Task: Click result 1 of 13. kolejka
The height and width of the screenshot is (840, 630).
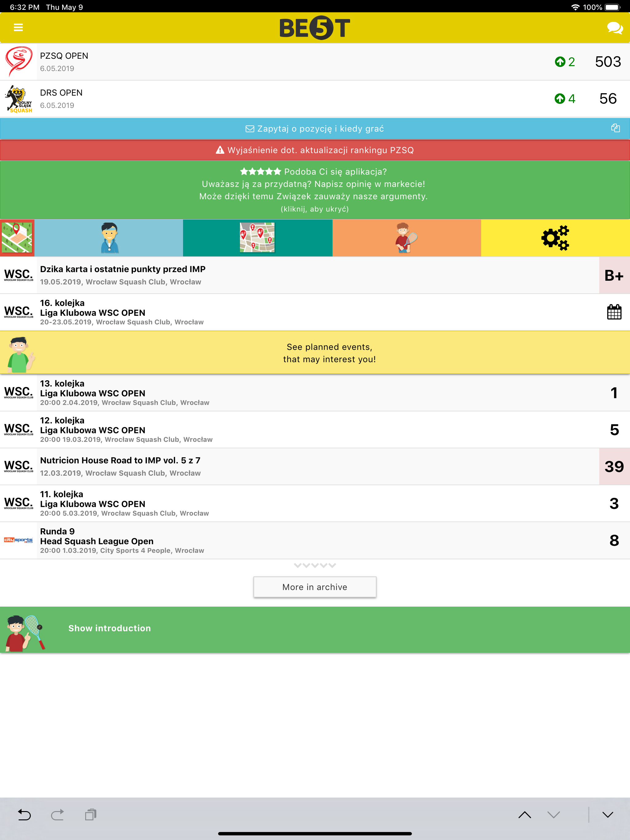Action: (x=614, y=393)
